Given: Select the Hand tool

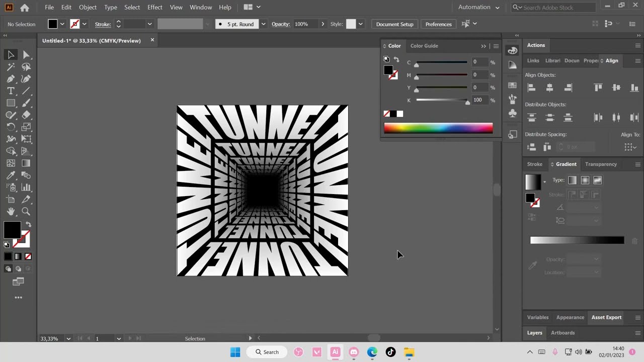Looking at the screenshot, I should [x=11, y=212].
